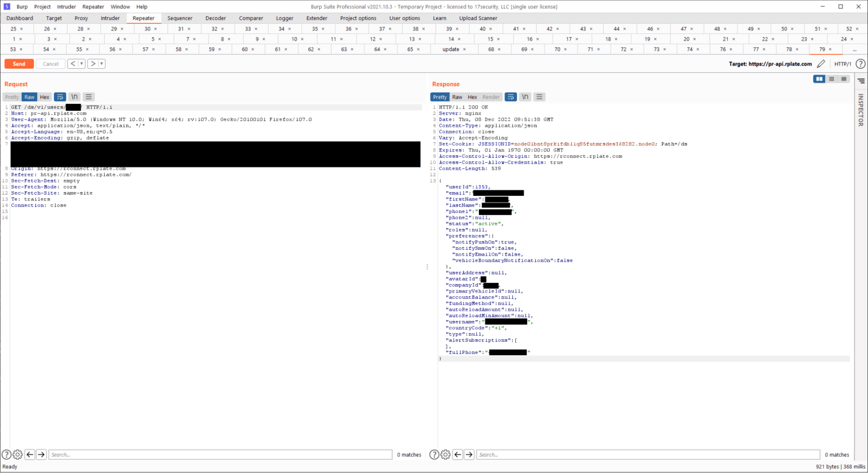Select side-by-side layout toggle

(819, 79)
